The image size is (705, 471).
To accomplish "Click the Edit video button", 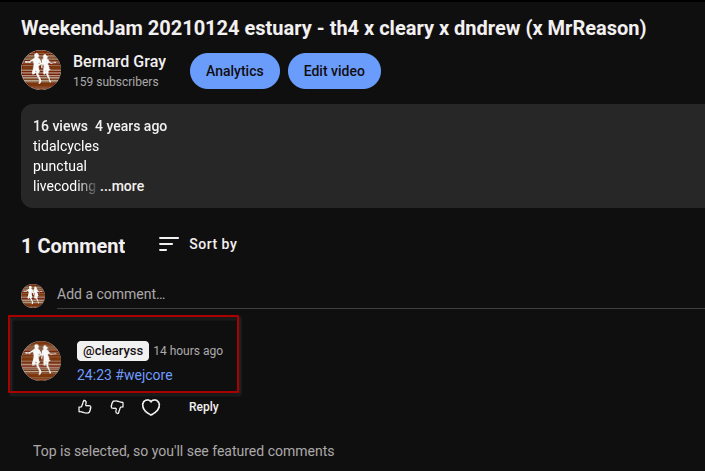I will (334, 71).
